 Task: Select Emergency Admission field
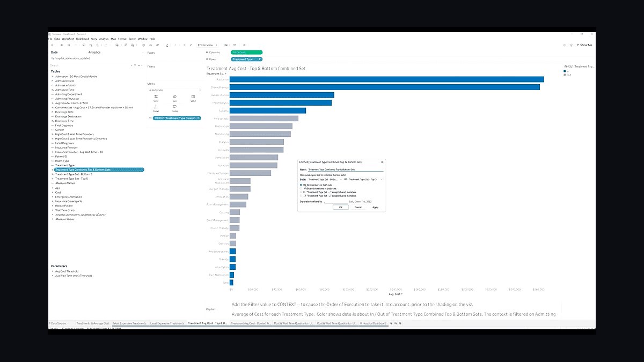(x=68, y=197)
